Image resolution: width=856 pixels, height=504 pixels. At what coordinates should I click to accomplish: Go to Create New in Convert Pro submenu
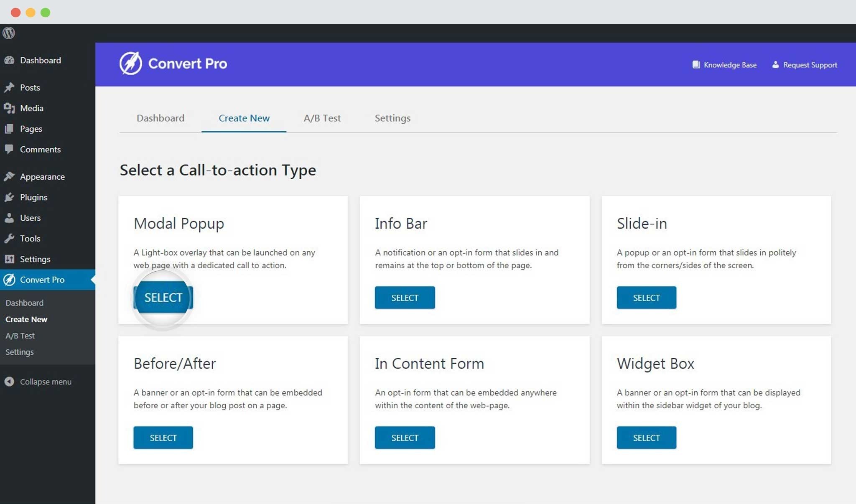(x=26, y=319)
